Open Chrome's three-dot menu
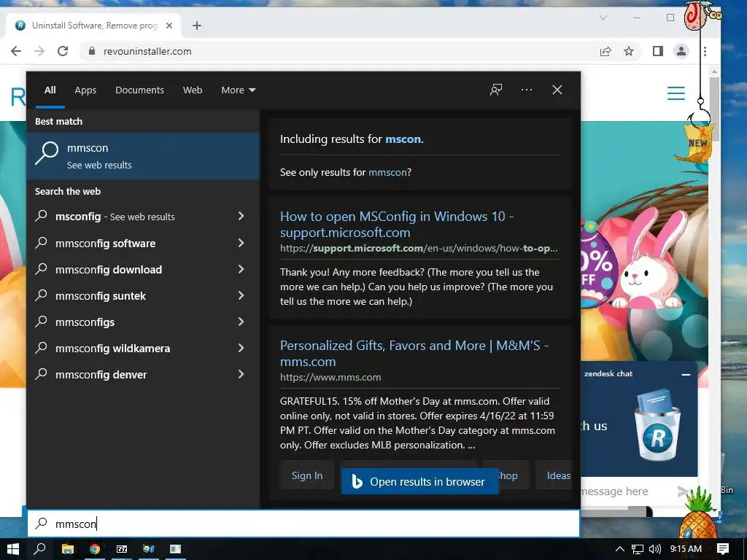747x560 pixels. pos(705,51)
